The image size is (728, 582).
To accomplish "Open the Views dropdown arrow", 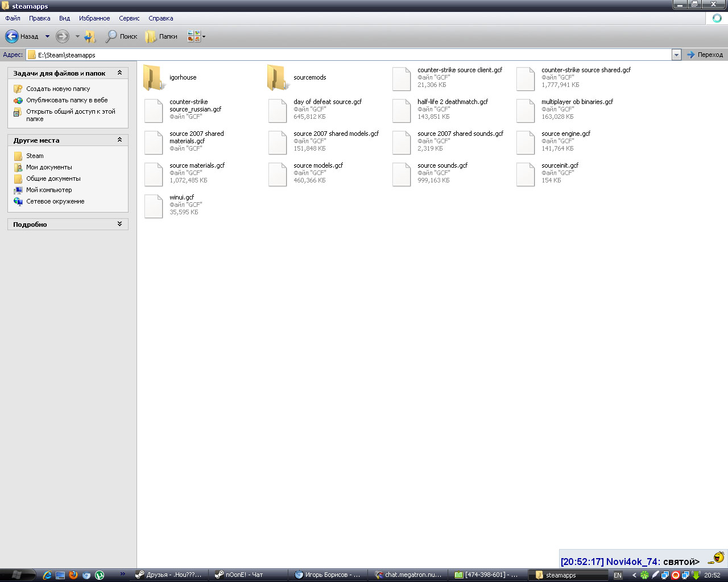I will (204, 36).
